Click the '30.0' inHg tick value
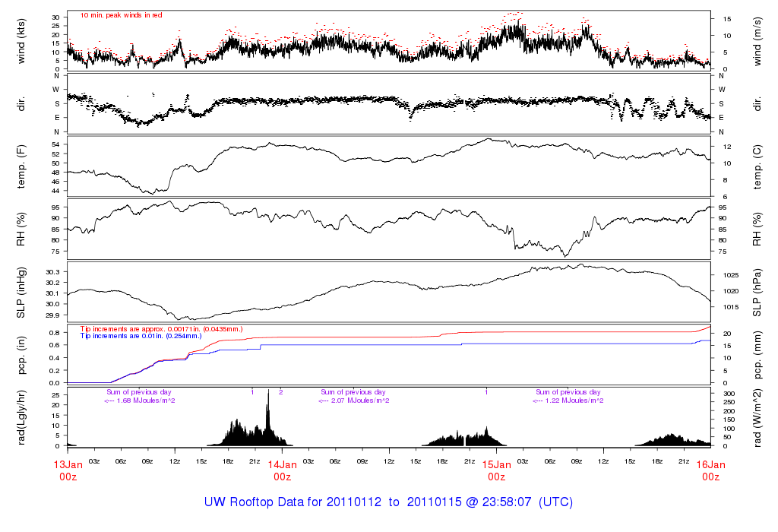The width and height of the screenshot is (778, 532). pyautogui.click(x=53, y=304)
